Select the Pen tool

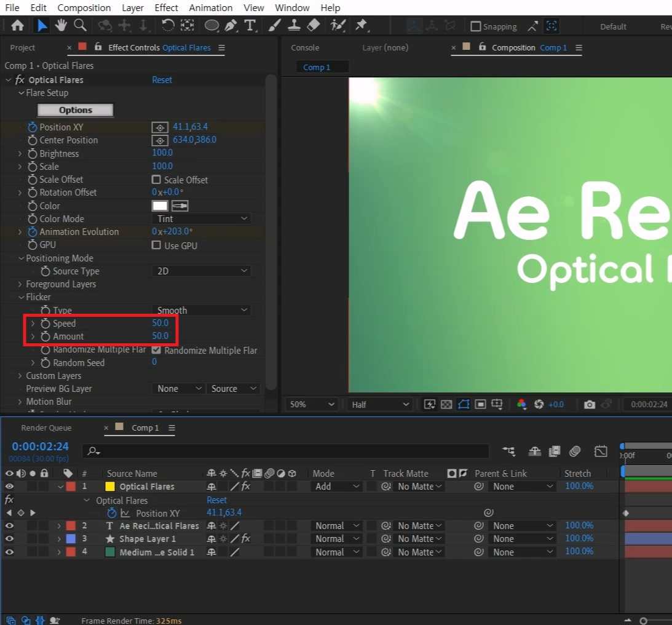click(x=231, y=26)
